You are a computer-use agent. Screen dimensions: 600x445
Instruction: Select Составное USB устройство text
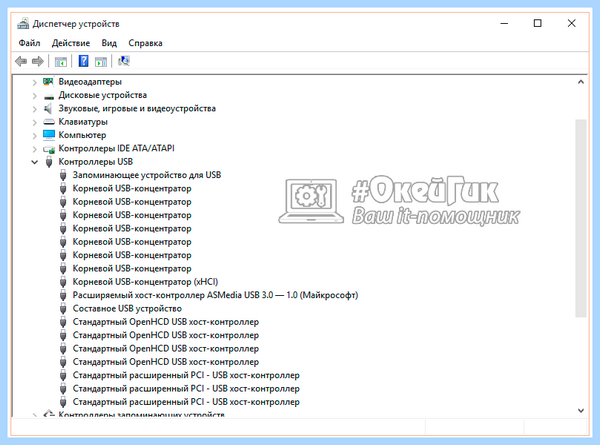(127, 308)
